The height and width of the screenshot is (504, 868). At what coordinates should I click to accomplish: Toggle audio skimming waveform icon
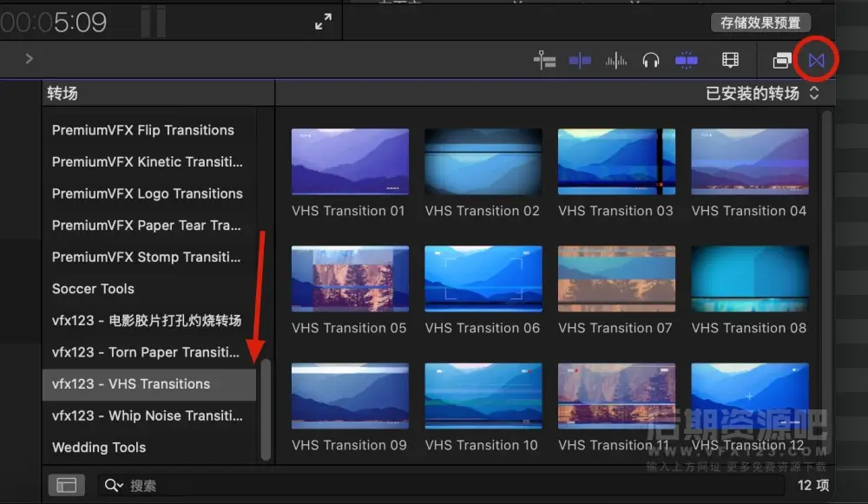coord(616,60)
